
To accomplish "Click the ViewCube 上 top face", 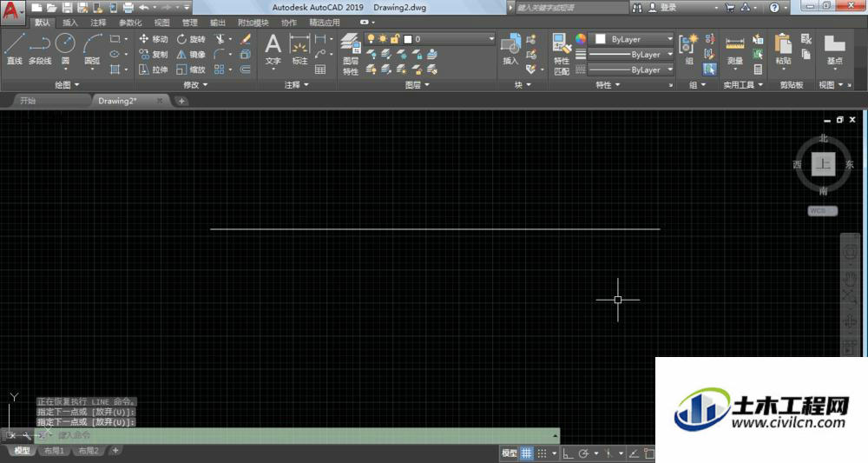I will click(x=823, y=164).
